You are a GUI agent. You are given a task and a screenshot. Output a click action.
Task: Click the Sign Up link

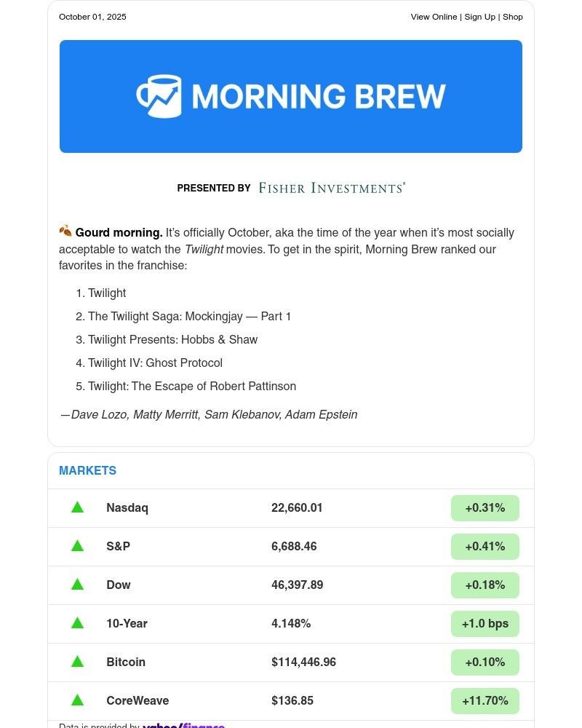[x=479, y=17]
